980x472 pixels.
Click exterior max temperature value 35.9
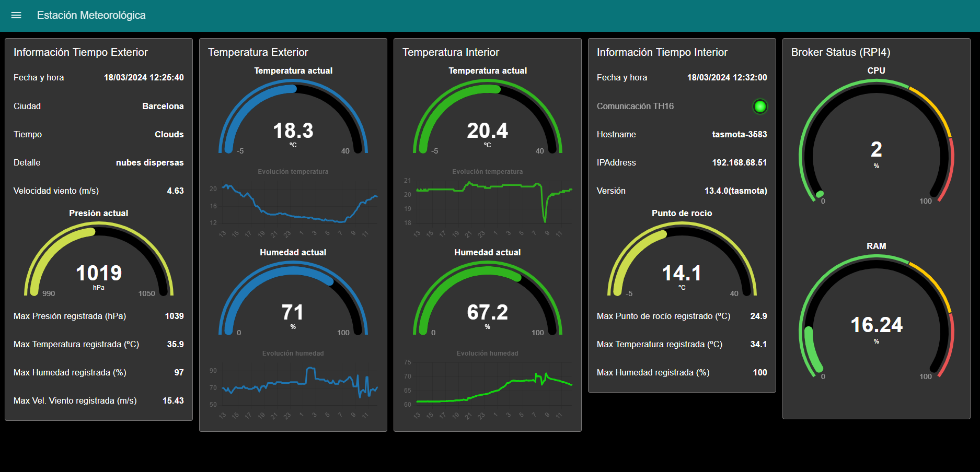point(176,344)
